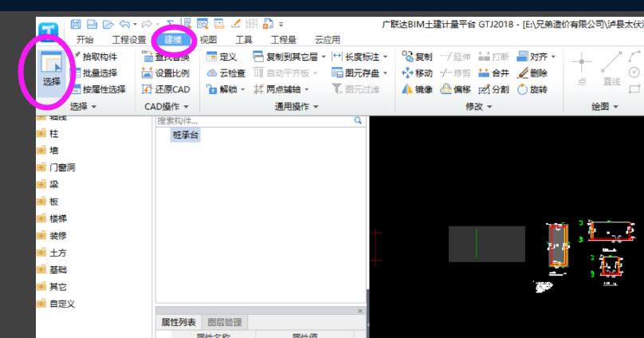The width and height of the screenshot is (644, 338).
Task: Open the 属性列表 panel tab
Action: [x=179, y=322]
